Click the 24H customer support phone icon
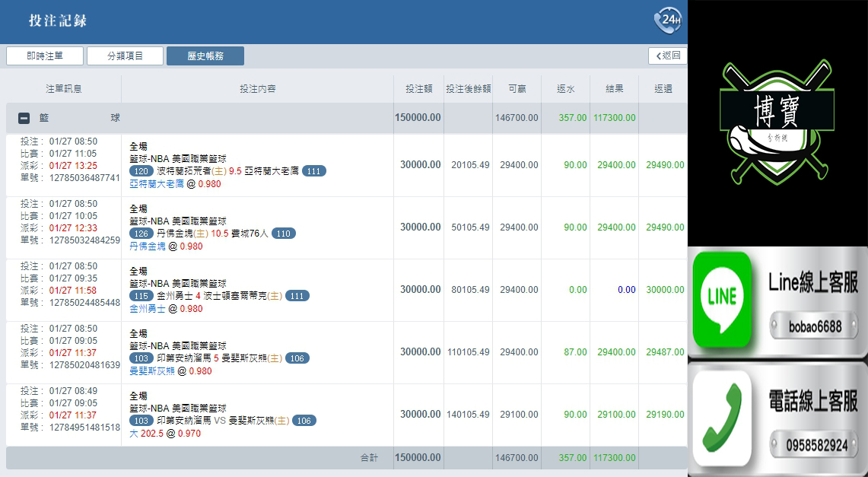868x477 pixels. coord(667,21)
